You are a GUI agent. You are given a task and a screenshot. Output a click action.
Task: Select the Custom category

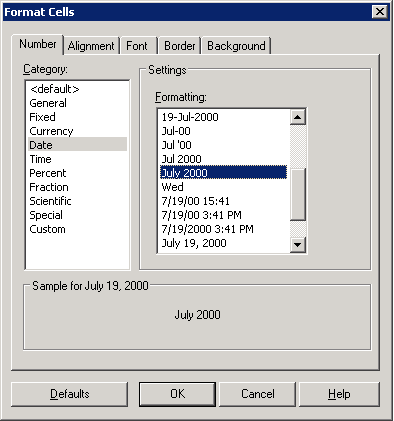pos(77,229)
